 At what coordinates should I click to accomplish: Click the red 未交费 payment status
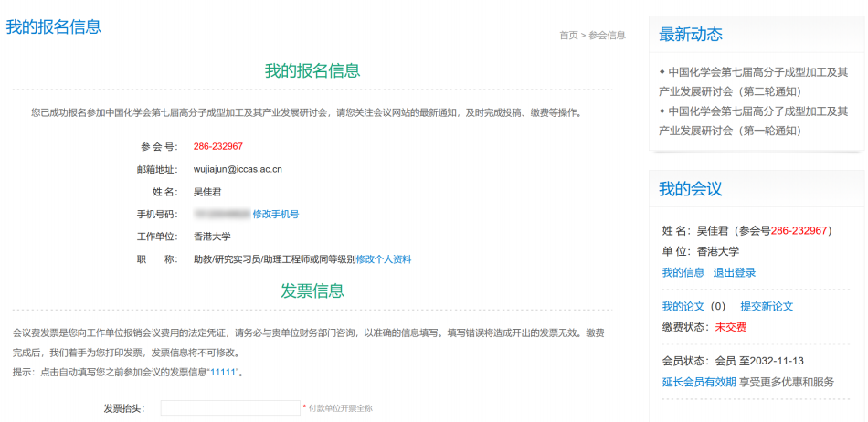[x=731, y=327]
